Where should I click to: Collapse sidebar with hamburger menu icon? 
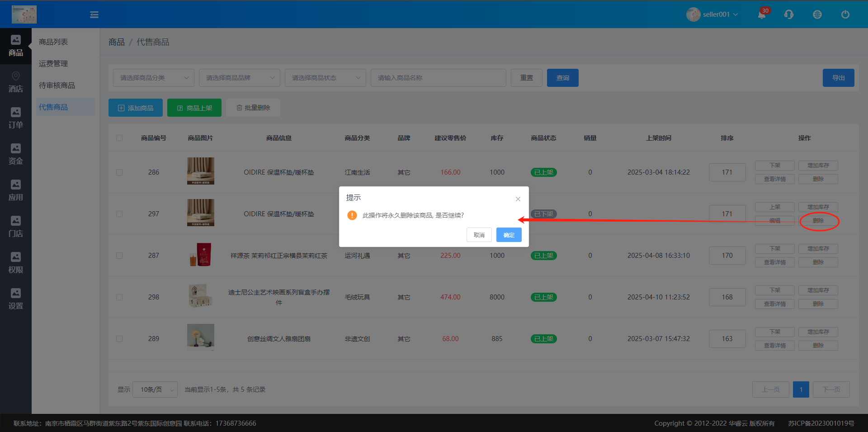pos(94,14)
